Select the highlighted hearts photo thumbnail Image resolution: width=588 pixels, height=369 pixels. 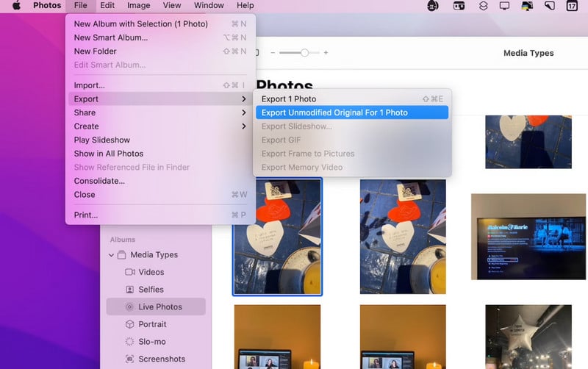click(278, 237)
